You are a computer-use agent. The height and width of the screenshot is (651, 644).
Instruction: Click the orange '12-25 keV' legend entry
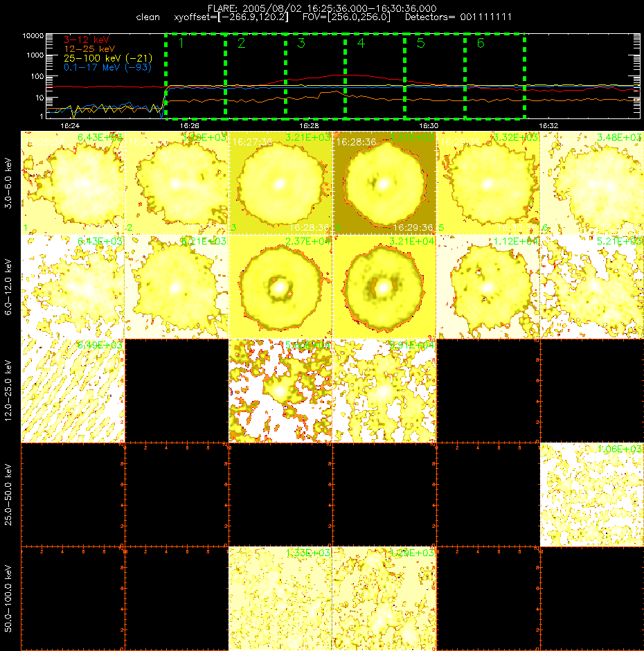point(89,49)
